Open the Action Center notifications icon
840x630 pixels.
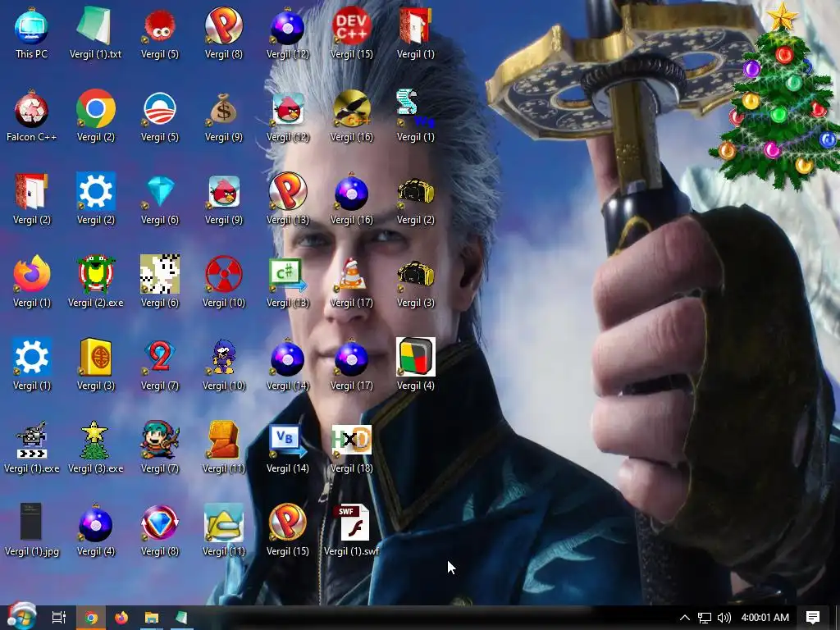813,618
